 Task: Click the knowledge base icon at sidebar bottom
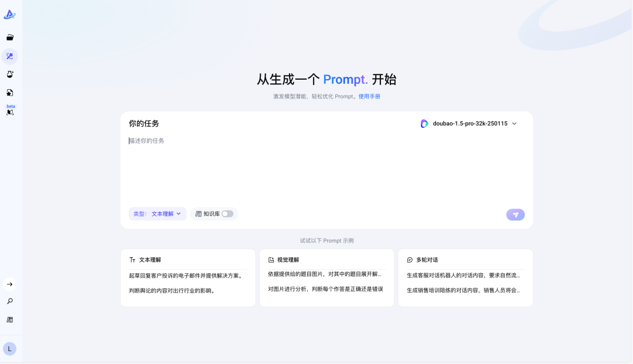[x=9, y=319]
